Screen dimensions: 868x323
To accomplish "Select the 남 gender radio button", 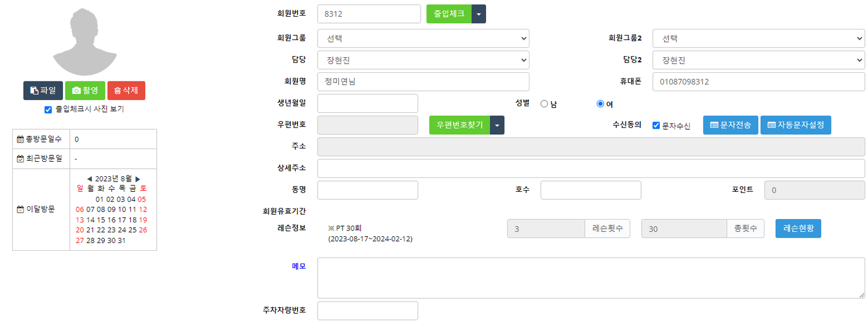I will click(x=543, y=104).
